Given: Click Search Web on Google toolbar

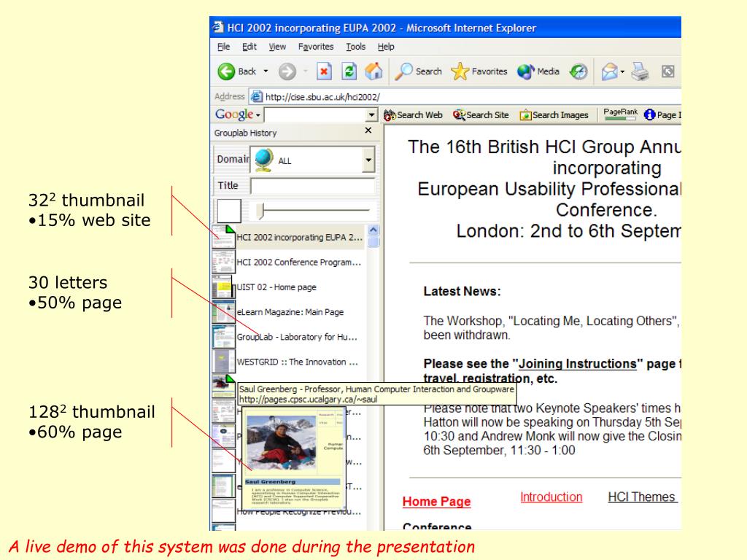Looking at the screenshot, I should (413, 114).
